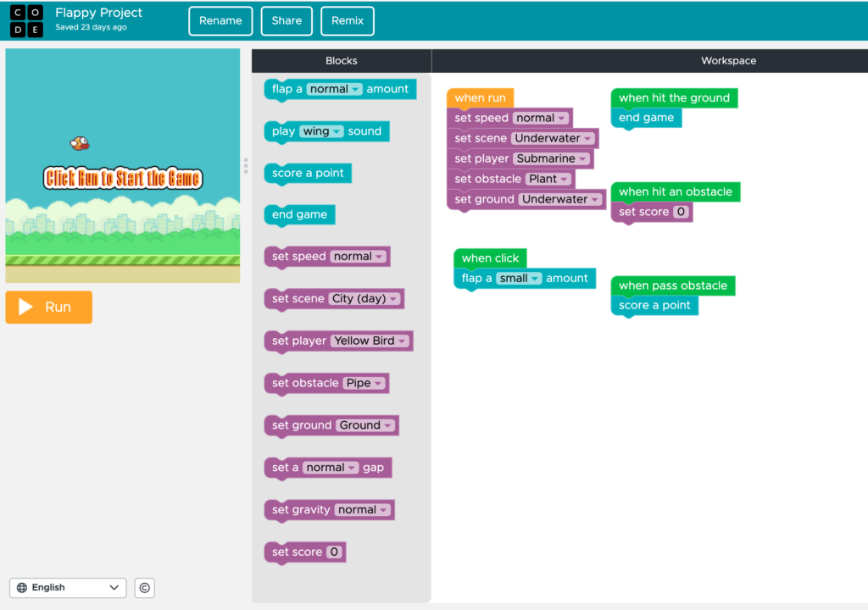The width and height of the screenshot is (868, 610).
Task: Select the 'when run' block
Action: (x=480, y=98)
